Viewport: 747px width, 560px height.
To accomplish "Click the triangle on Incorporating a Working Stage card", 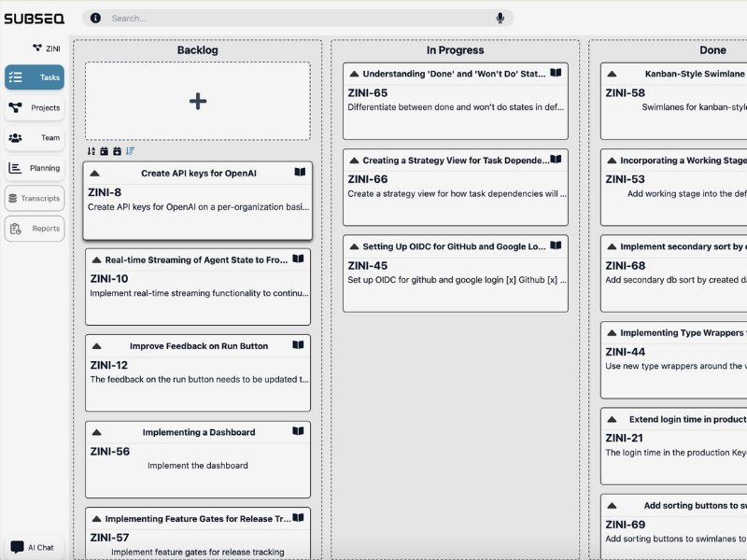I will click(613, 161).
